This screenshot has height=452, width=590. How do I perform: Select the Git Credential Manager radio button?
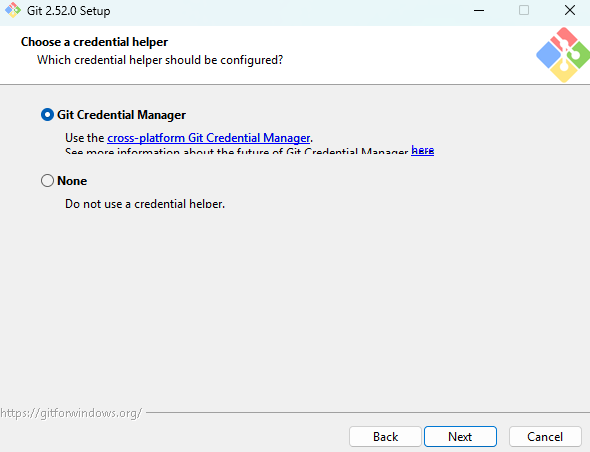pos(47,115)
